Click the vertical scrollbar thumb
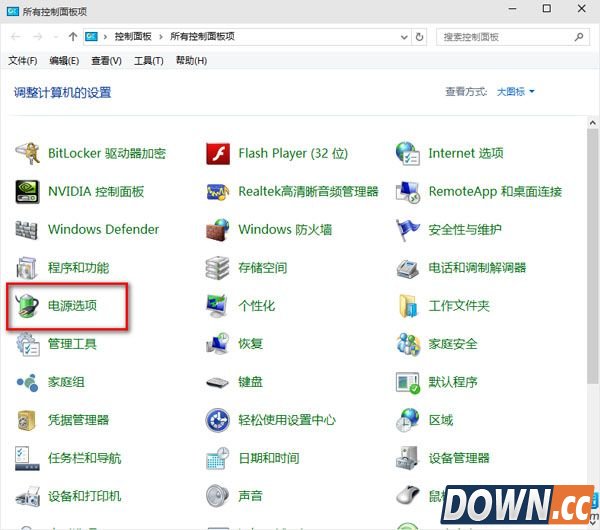The width and height of the screenshot is (600, 530). (x=593, y=256)
